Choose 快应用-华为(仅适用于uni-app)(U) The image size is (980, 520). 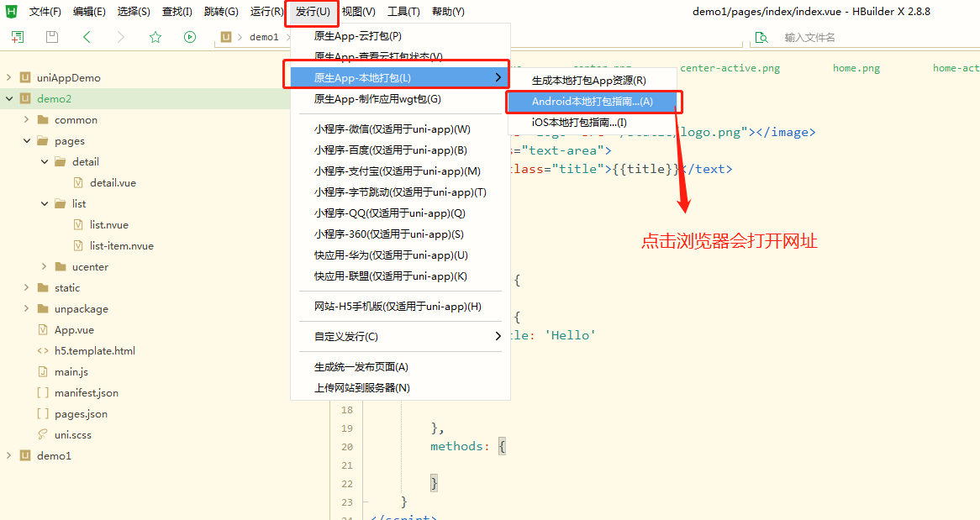coord(401,255)
